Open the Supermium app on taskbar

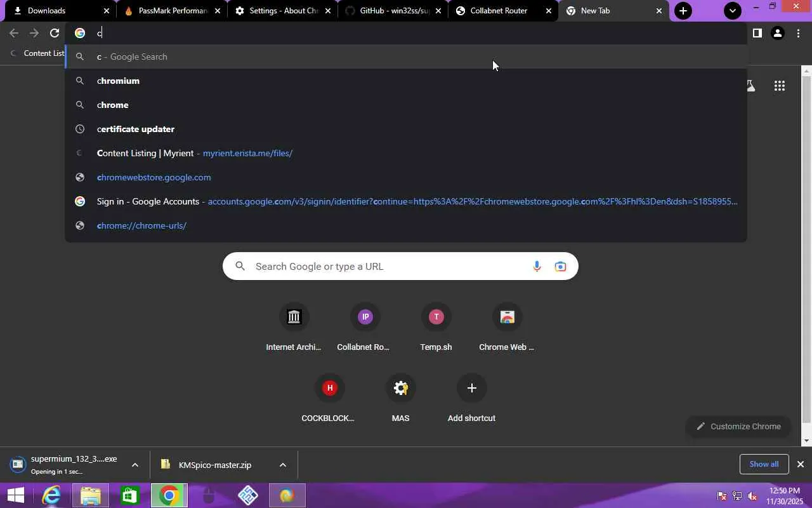click(287, 496)
